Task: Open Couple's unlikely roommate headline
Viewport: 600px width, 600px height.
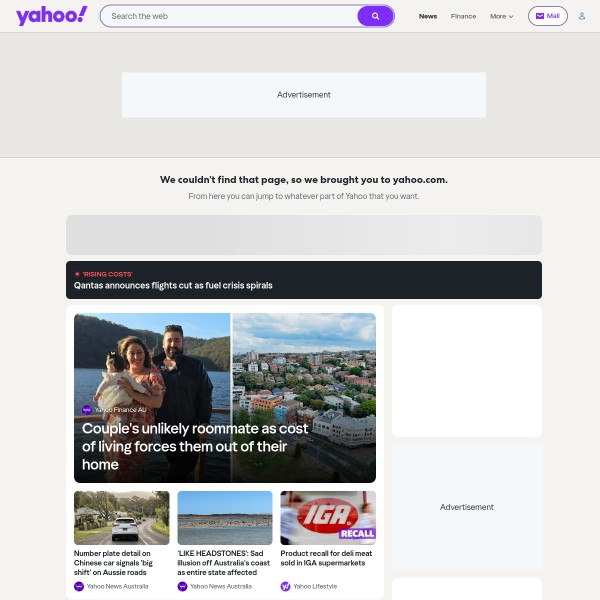Action: tap(195, 447)
